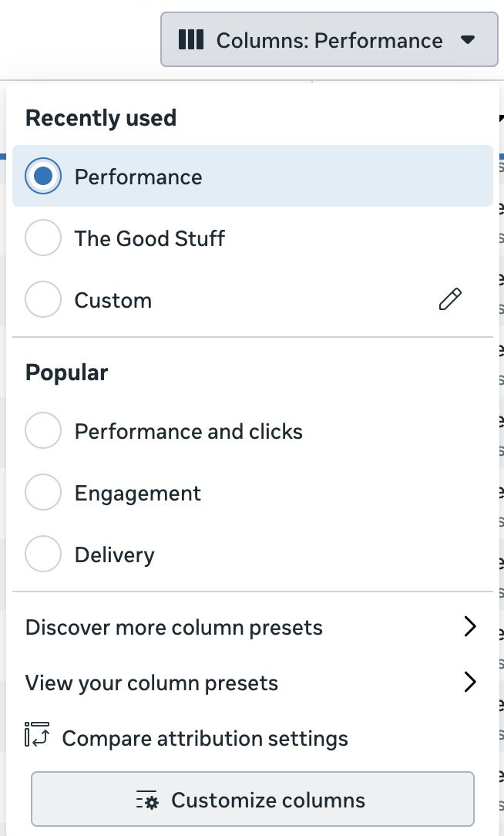Click the columns bars icon in header
This screenshot has height=836, width=504.
click(x=190, y=40)
